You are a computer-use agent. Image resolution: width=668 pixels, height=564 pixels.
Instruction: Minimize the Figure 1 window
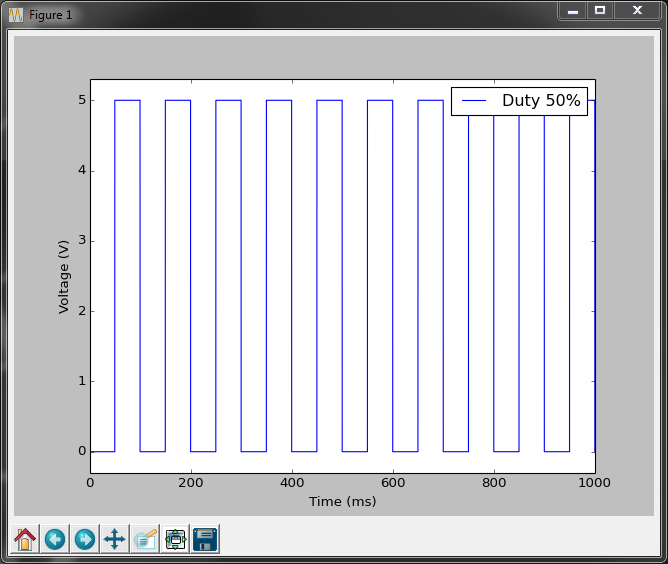click(573, 11)
